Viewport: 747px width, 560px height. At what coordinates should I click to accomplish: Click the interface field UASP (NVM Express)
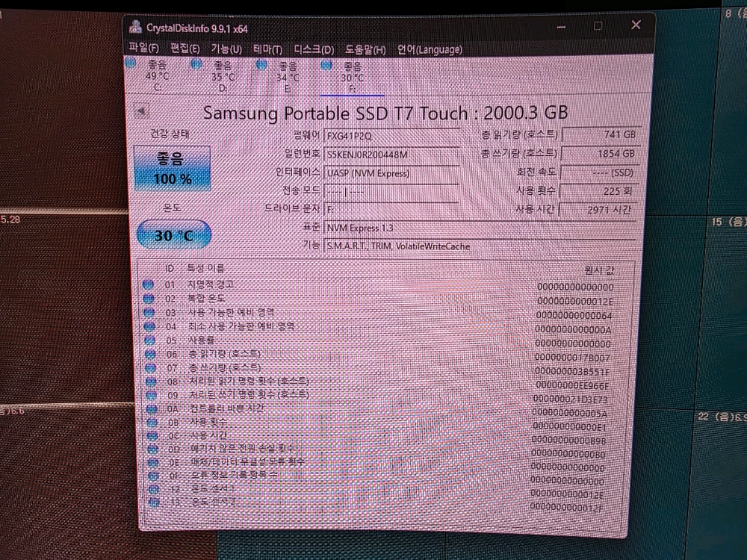coord(391,173)
